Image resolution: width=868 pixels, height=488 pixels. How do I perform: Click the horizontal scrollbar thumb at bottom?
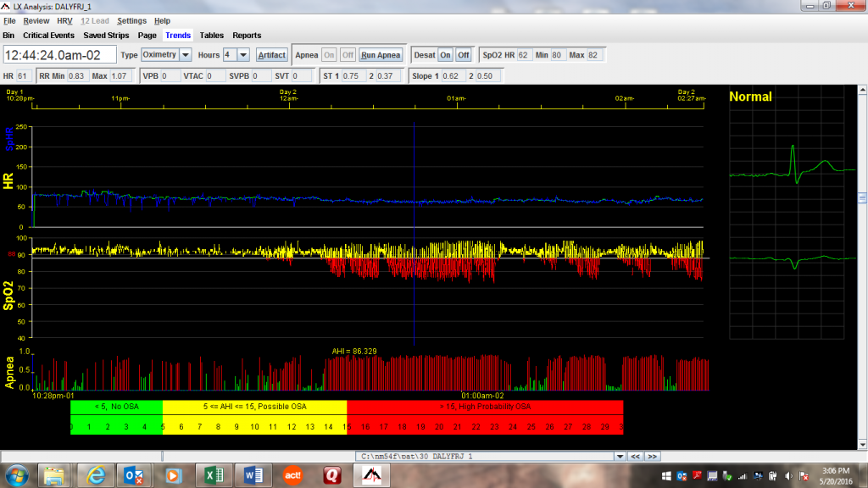pyautogui.click(x=162, y=457)
